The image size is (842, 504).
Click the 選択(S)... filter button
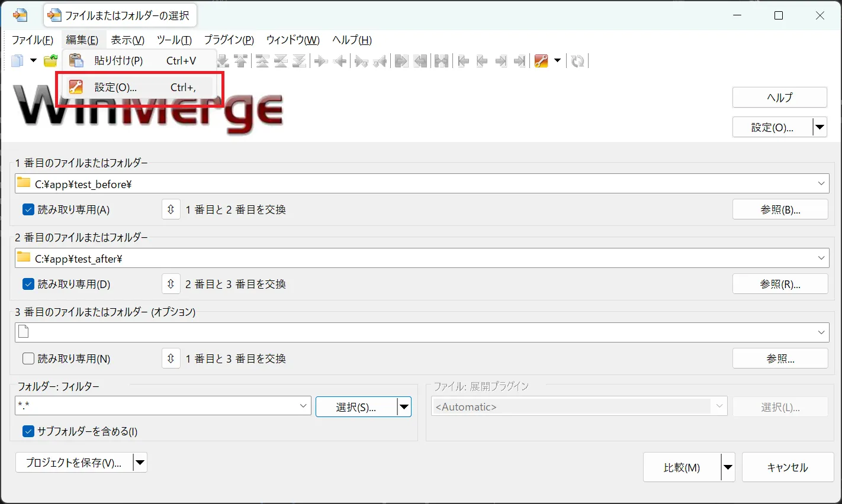pos(356,407)
